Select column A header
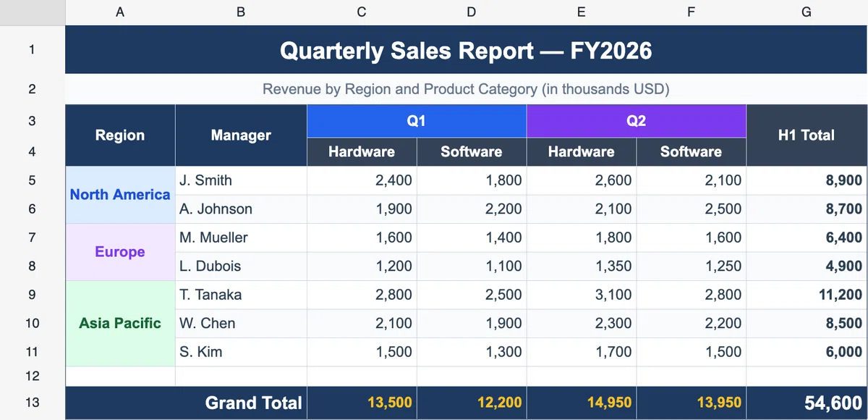Image resolution: width=868 pixels, height=420 pixels. click(x=120, y=12)
